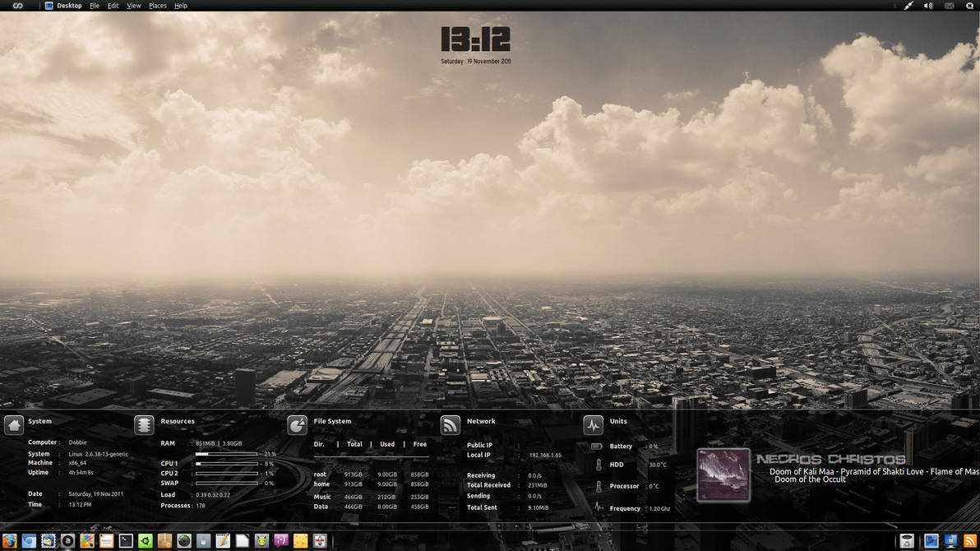
Task: Open the Thunderbird mail stamp icon in dock
Action: click(x=49, y=541)
